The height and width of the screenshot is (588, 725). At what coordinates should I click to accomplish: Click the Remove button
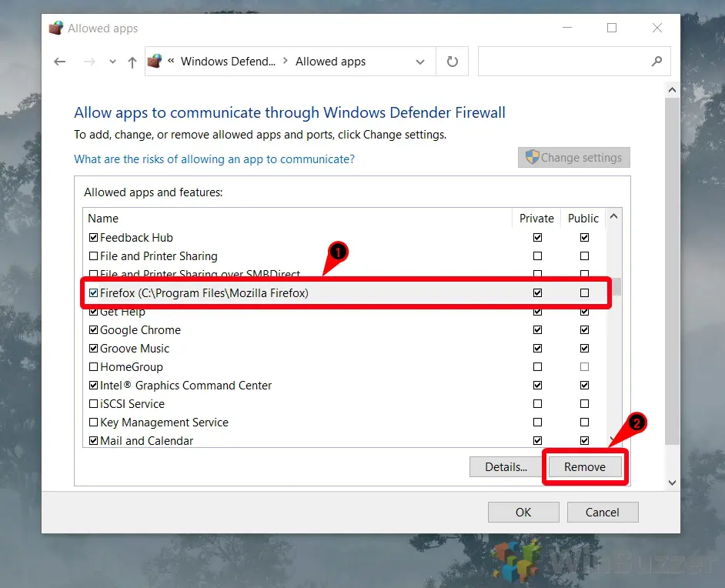584,467
